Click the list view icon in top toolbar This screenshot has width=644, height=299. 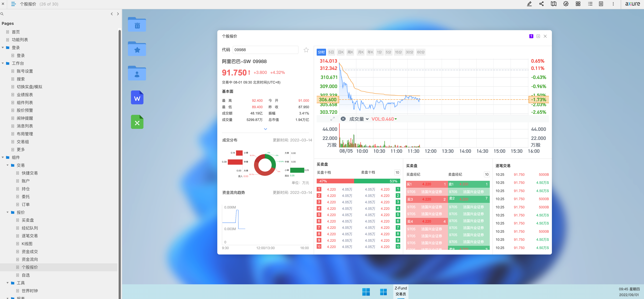[x=590, y=4]
